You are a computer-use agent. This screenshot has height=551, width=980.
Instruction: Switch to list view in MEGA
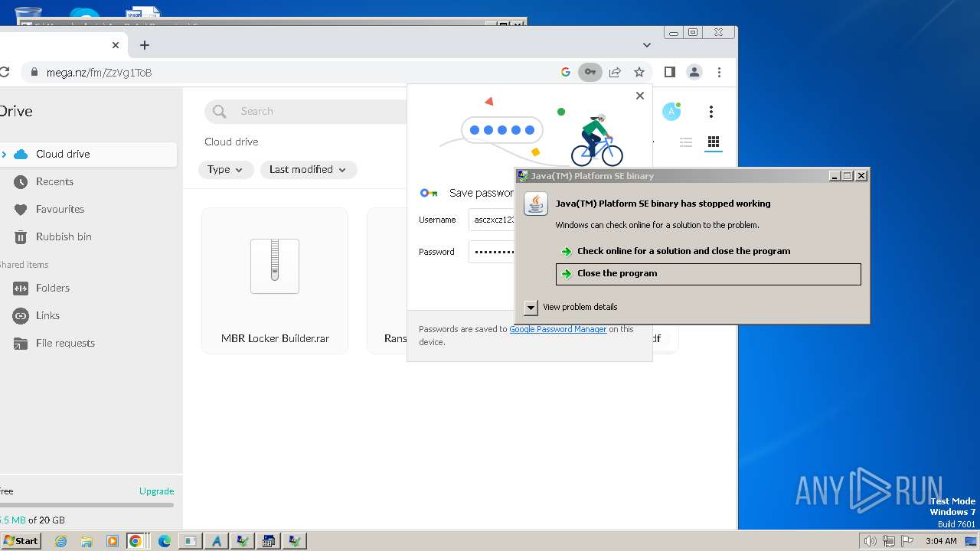coord(686,142)
